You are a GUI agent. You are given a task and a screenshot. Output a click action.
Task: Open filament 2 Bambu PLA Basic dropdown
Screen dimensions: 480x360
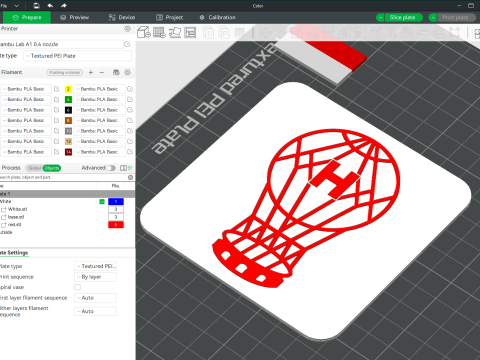[99, 89]
